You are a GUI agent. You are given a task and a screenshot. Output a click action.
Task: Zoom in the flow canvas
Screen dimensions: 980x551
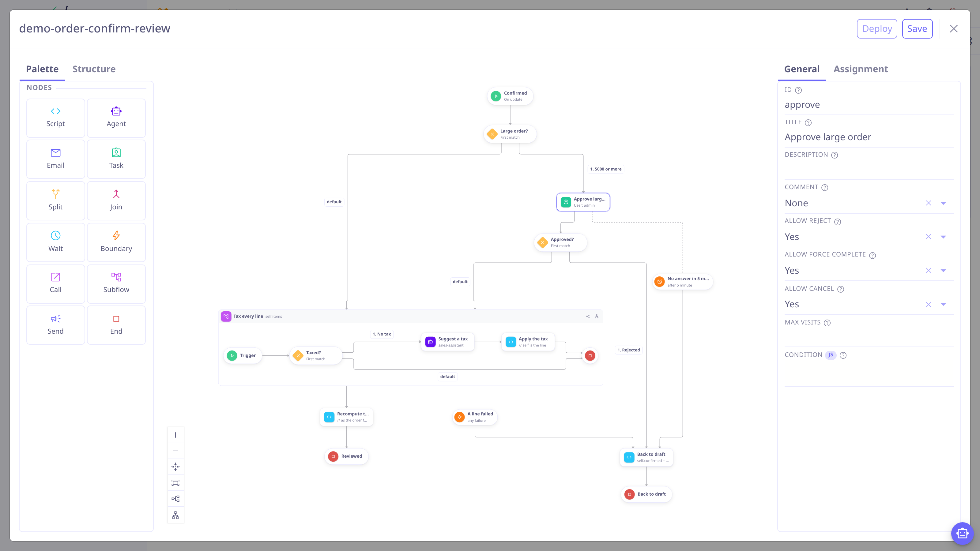[x=175, y=435]
